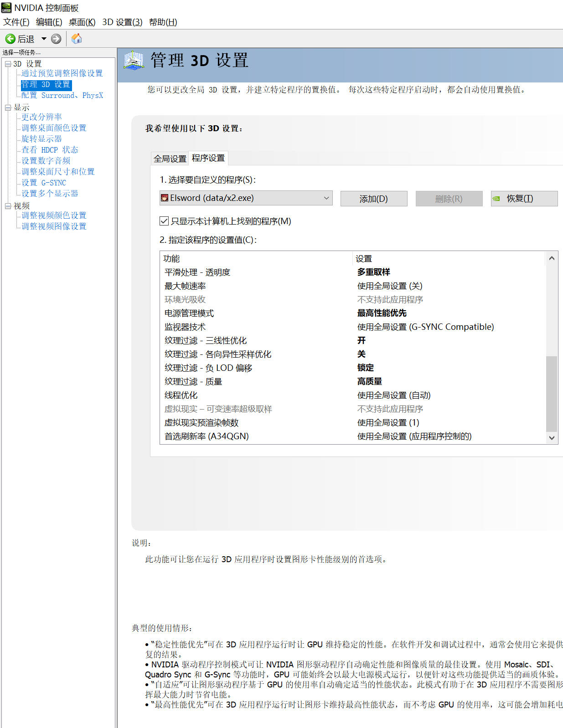563x728 pixels.
Task: Toggle 只显示本计算机上找到的程序 checkbox
Action: tap(165, 221)
